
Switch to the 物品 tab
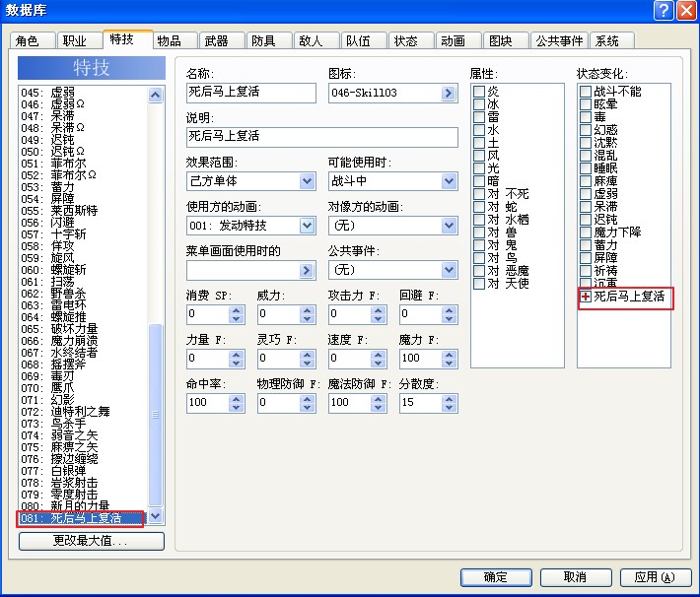click(175, 41)
